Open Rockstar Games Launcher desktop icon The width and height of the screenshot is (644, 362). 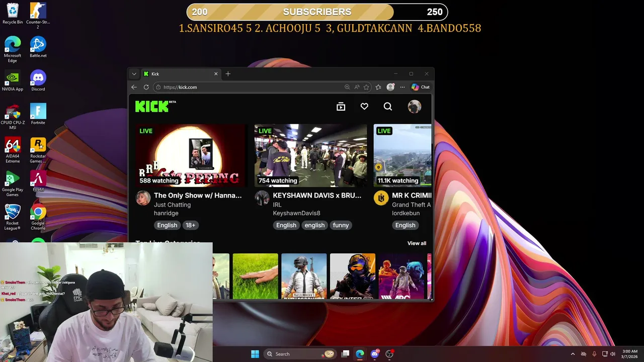click(38, 150)
